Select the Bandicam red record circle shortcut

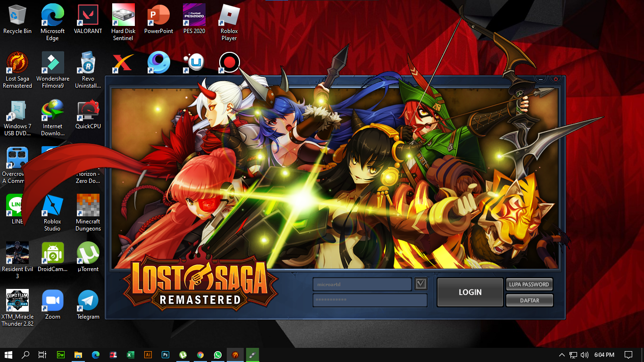pos(230,63)
